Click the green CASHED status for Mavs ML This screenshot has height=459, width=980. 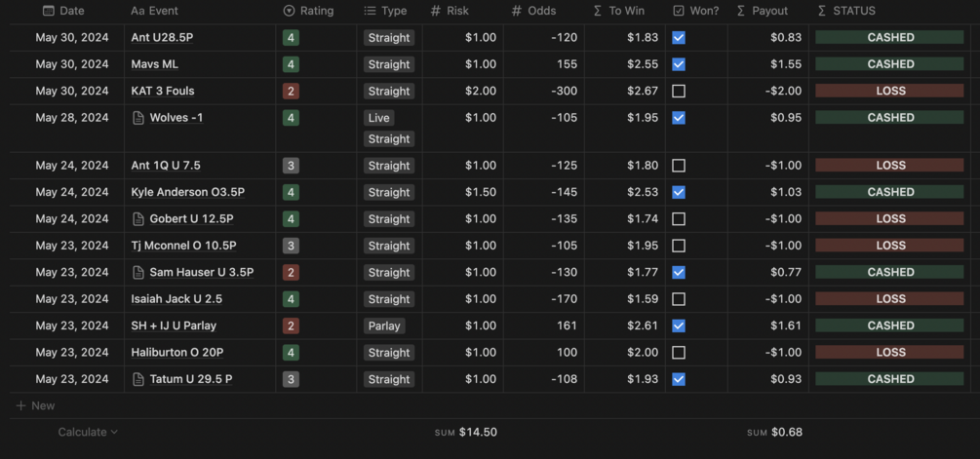[889, 64]
